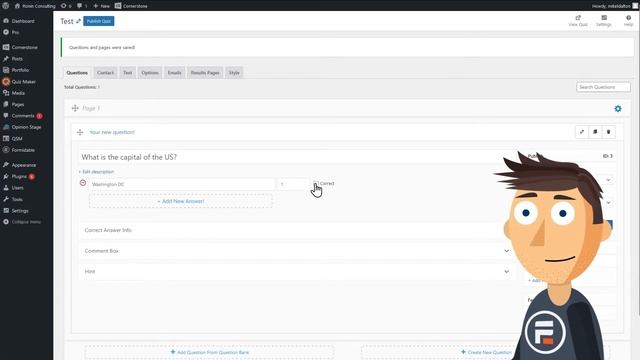Tick the Correct checkbox for Washington DC
This screenshot has width=640, height=360.
316,183
